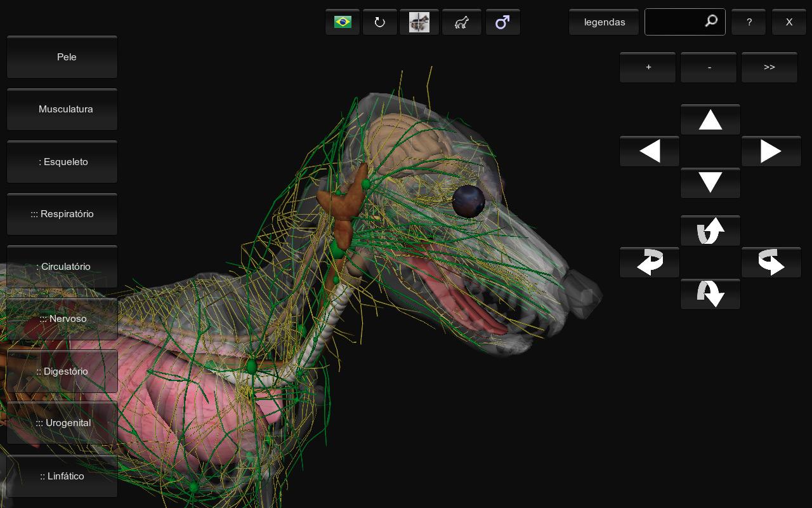This screenshot has height=508, width=812.
Task: Select the animal outline icon
Action: 461,22
